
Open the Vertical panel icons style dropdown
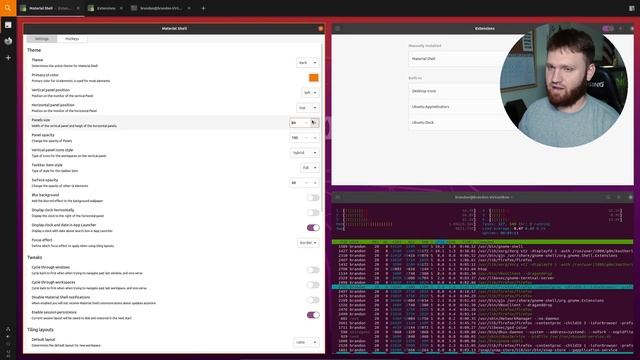[305, 153]
